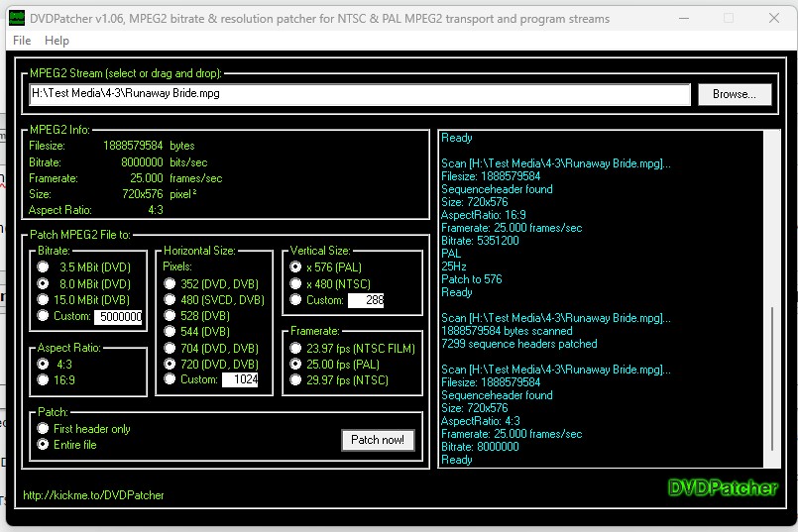Choose the 16:9 aspect ratio

(x=43, y=379)
